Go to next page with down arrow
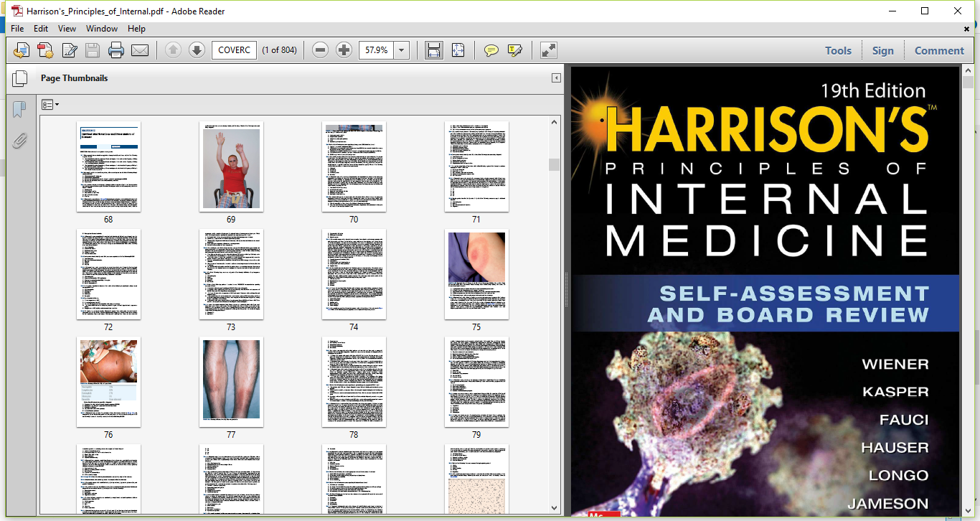 click(197, 50)
